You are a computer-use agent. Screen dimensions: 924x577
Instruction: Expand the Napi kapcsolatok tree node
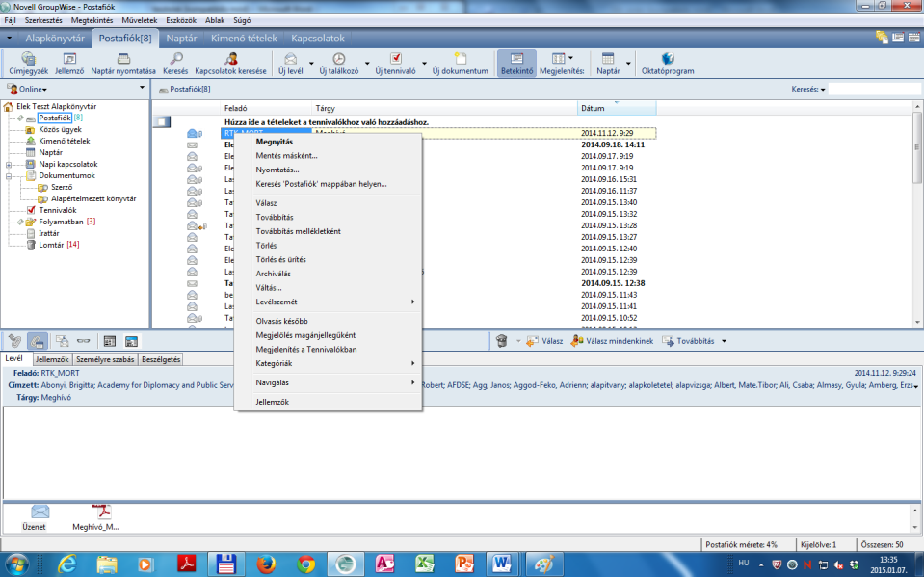(x=9, y=165)
